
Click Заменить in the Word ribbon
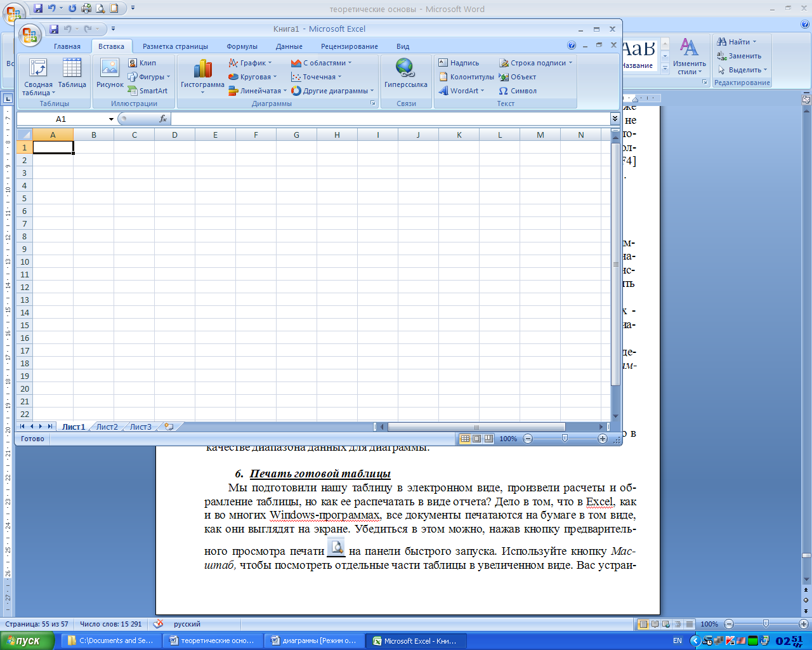(739, 56)
